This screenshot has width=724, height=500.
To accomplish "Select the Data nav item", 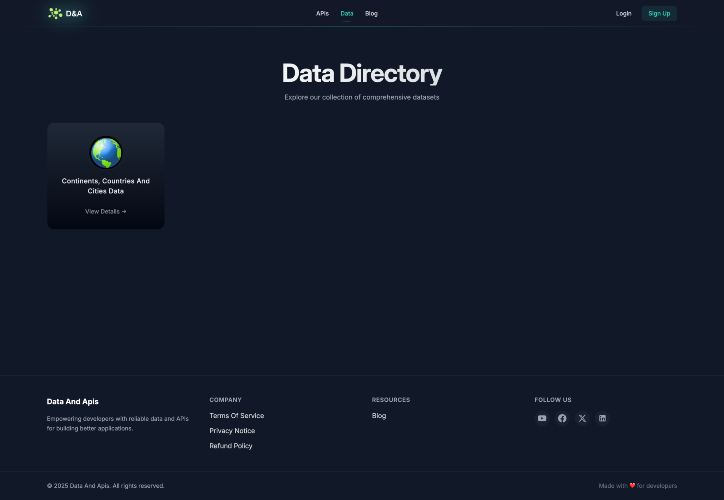I will tap(347, 13).
